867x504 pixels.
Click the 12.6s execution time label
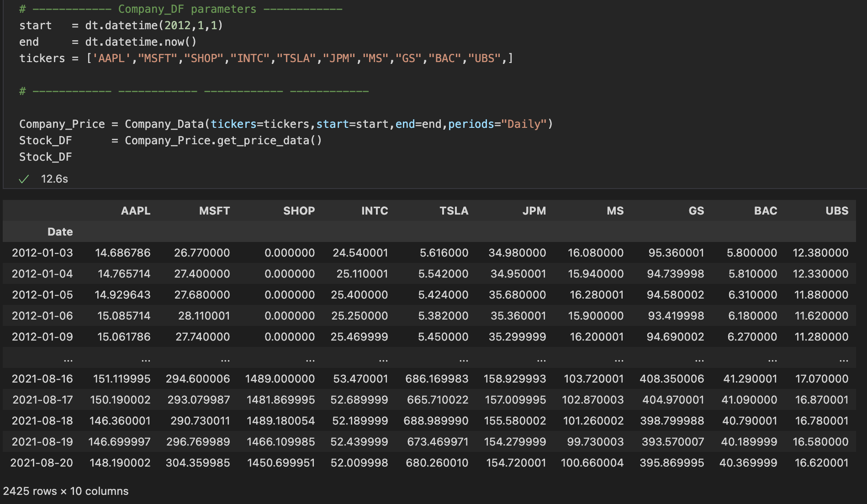coord(54,179)
